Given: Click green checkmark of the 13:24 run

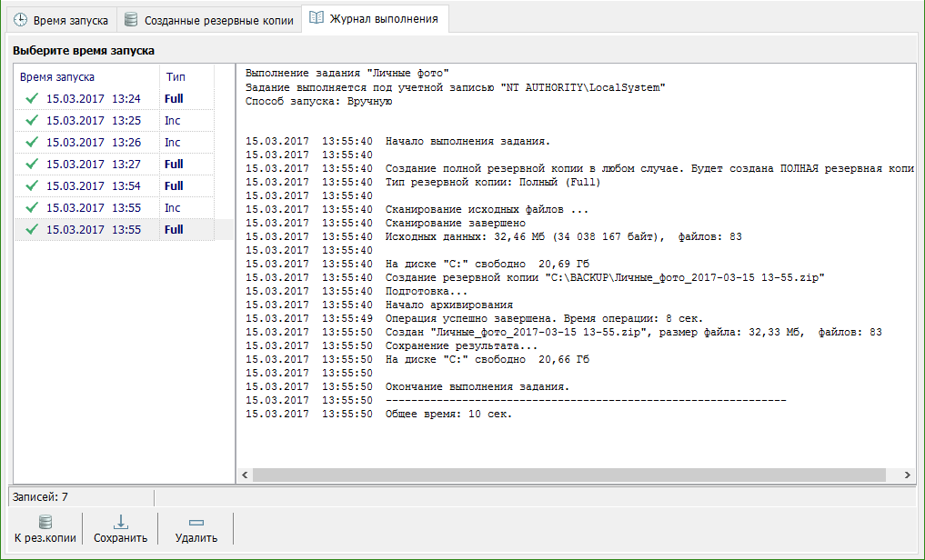Looking at the screenshot, I should click(32, 98).
